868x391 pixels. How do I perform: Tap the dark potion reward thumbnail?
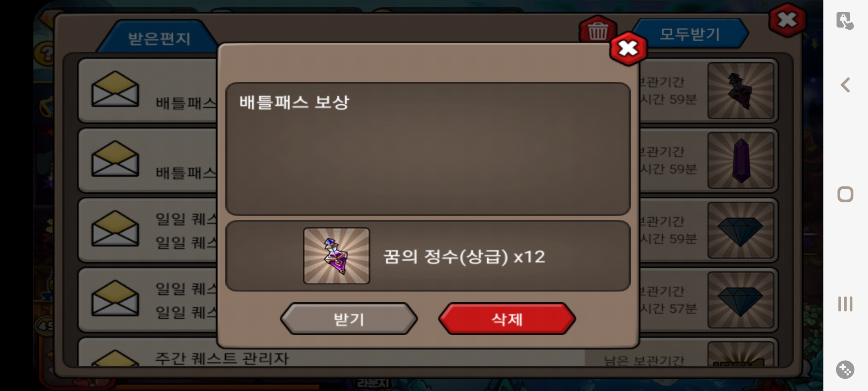pos(741,91)
